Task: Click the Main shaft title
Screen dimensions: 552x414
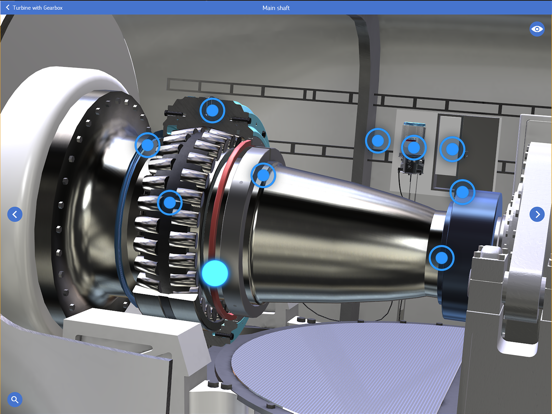Action: point(276,8)
